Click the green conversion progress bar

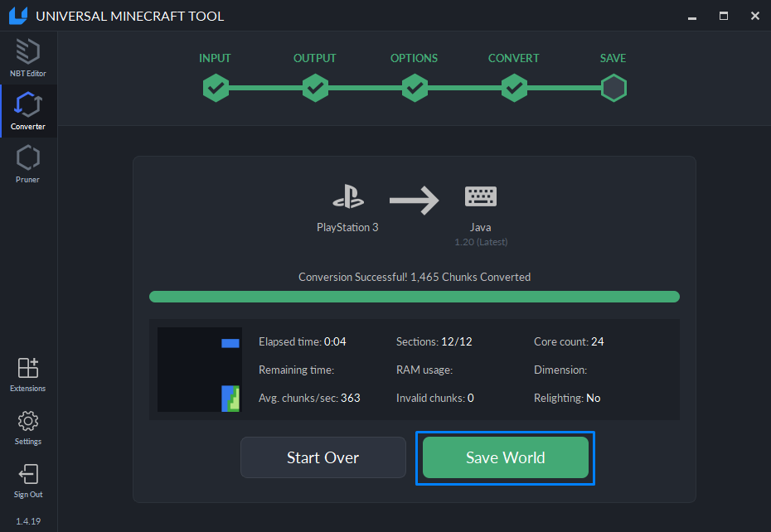pos(415,297)
